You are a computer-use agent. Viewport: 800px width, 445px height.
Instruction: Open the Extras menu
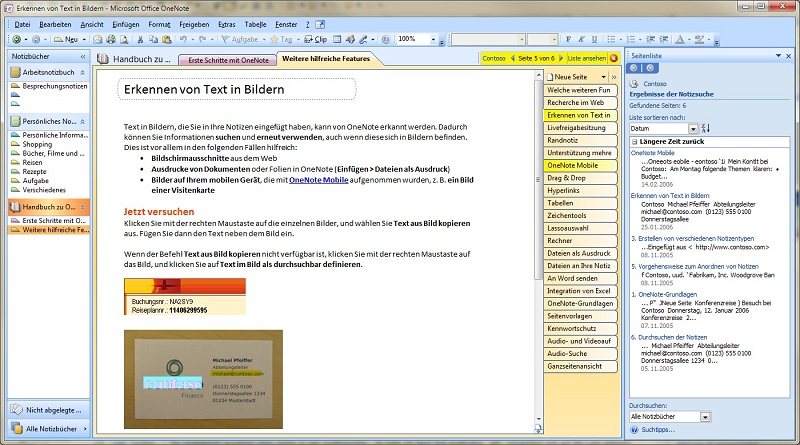pyautogui.click(x=227, y=24)
